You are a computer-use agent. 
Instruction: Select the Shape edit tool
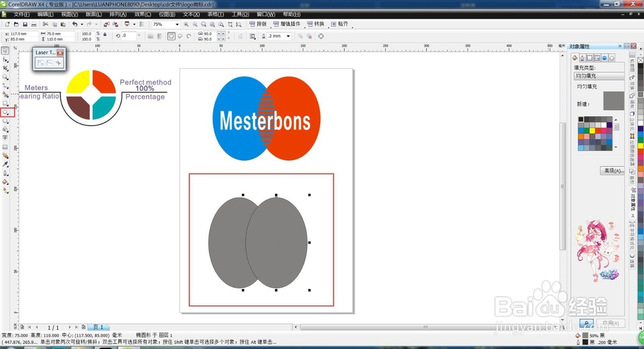[5, 59]
